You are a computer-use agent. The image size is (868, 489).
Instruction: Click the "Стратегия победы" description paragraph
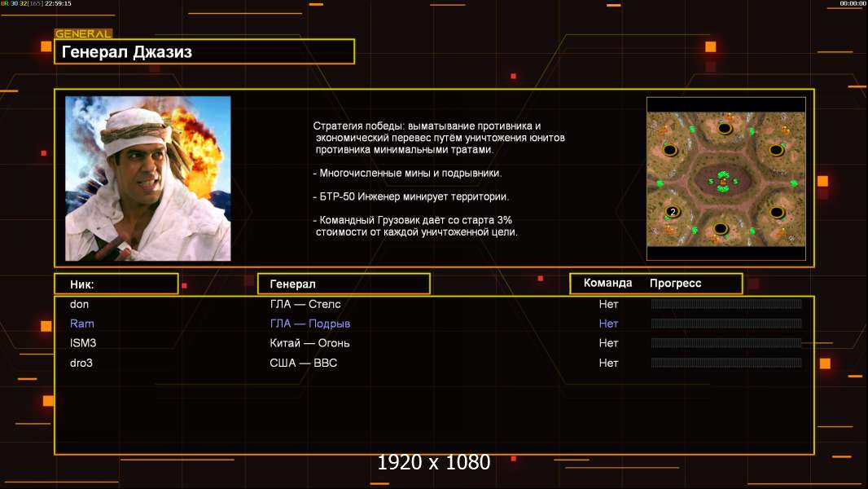pyautogui.click(x=439, y=138)
